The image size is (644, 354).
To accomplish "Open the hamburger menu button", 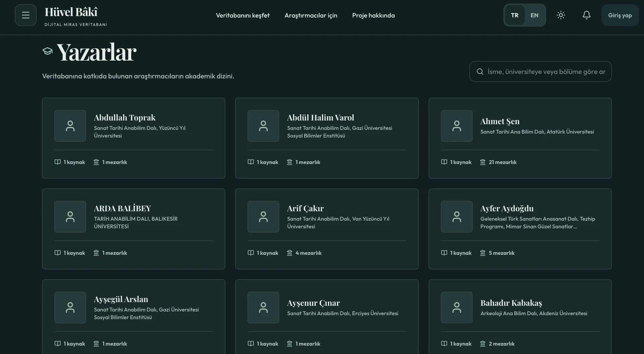I will click(25, 15).
